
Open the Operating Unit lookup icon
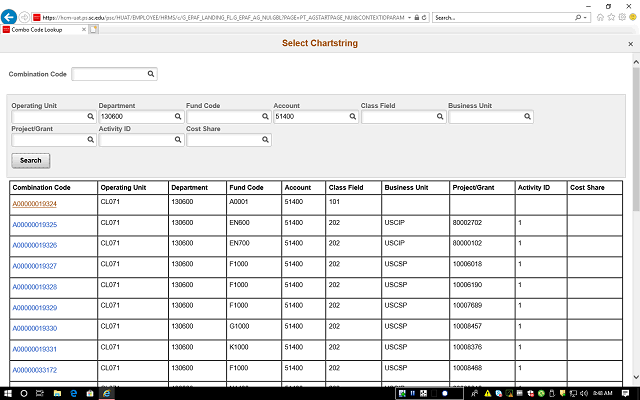tap(91, 116)
